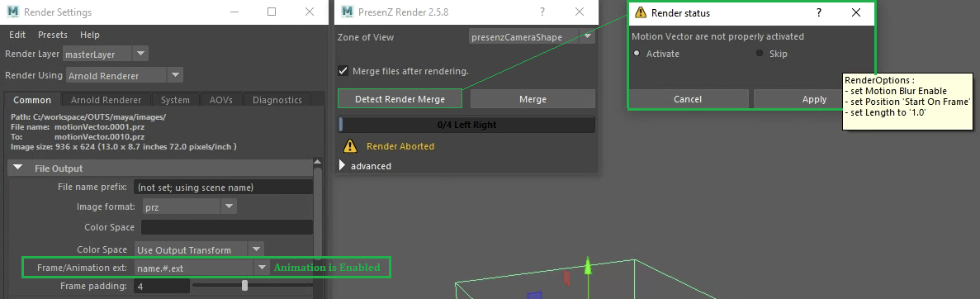Click the Maya icon in Render Settings title
The image size is (980, 299).
tap(12, 12)
